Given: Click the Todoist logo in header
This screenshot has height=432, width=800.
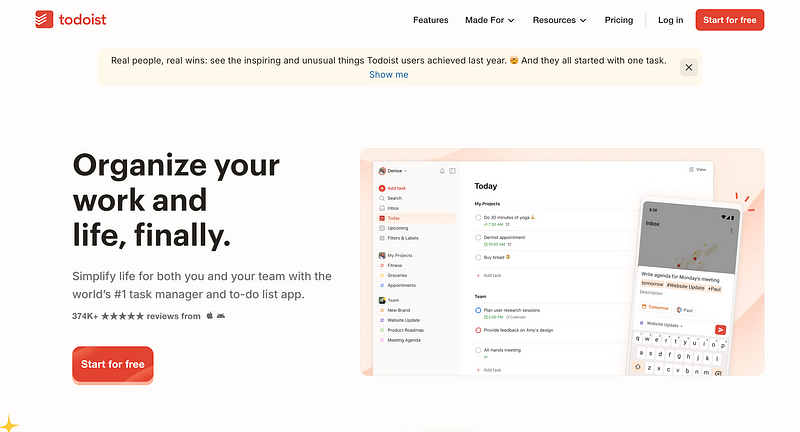Looking at the screenshot, I should tap(71, 20).
